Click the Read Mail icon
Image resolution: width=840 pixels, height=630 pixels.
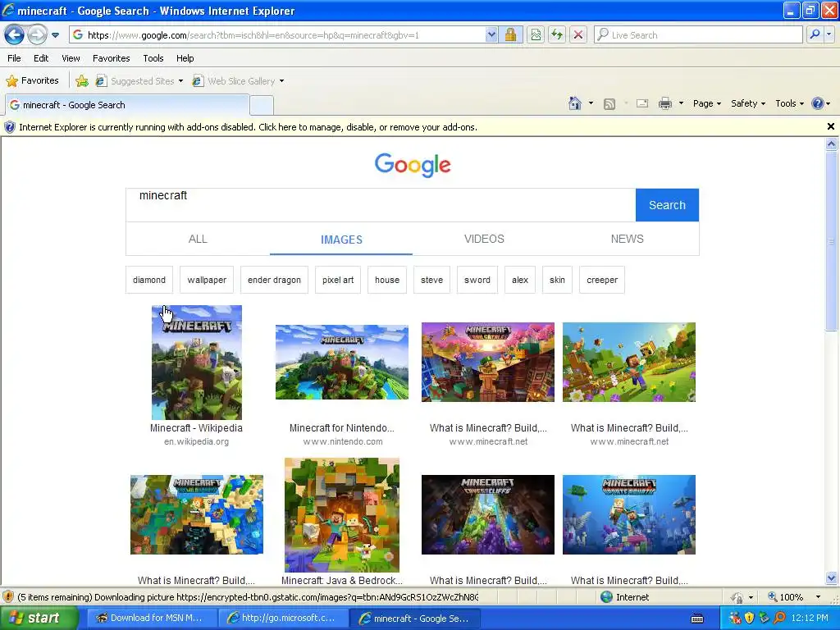click(x=642, y=104)
